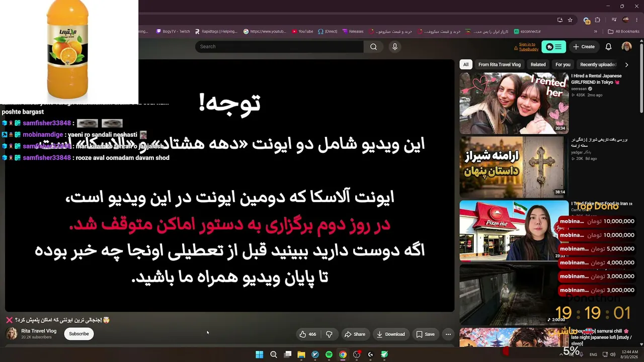Image resolution: width=644 pixels, height=362 pixels.
Task: Show hidden bookmarks with the chevron
Action: tap(596, 31)
